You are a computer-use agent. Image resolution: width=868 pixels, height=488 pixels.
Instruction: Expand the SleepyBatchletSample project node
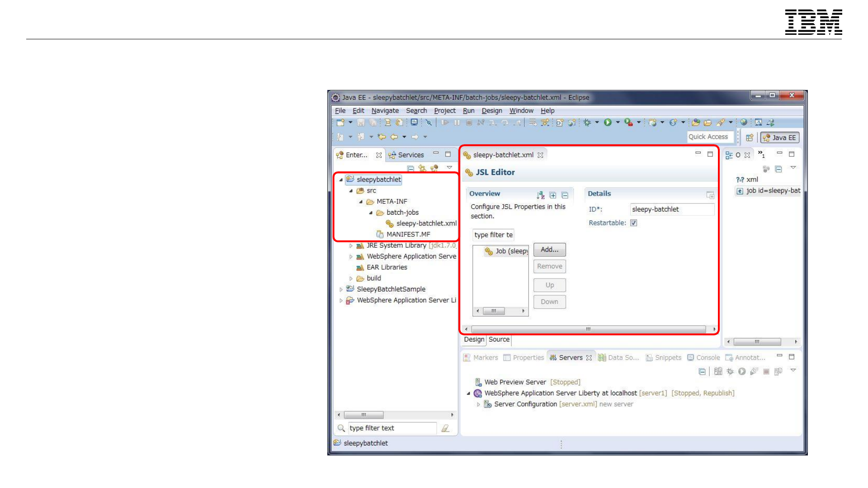coord(341,290)
